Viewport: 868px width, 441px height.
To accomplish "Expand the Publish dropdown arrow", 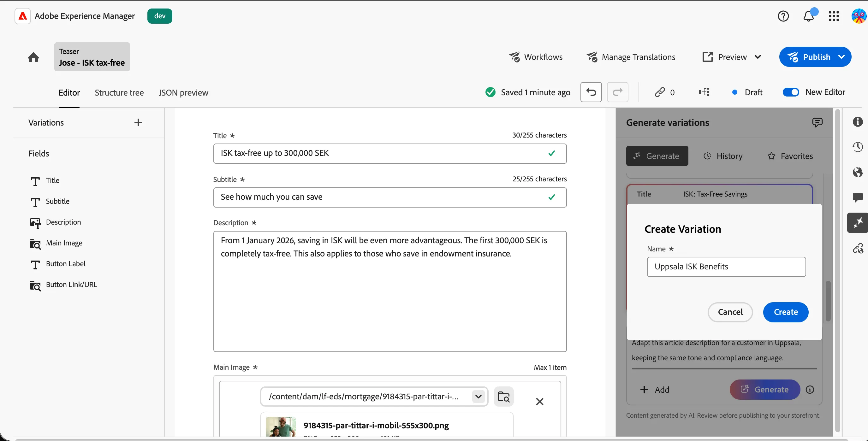I will [841, 57].
